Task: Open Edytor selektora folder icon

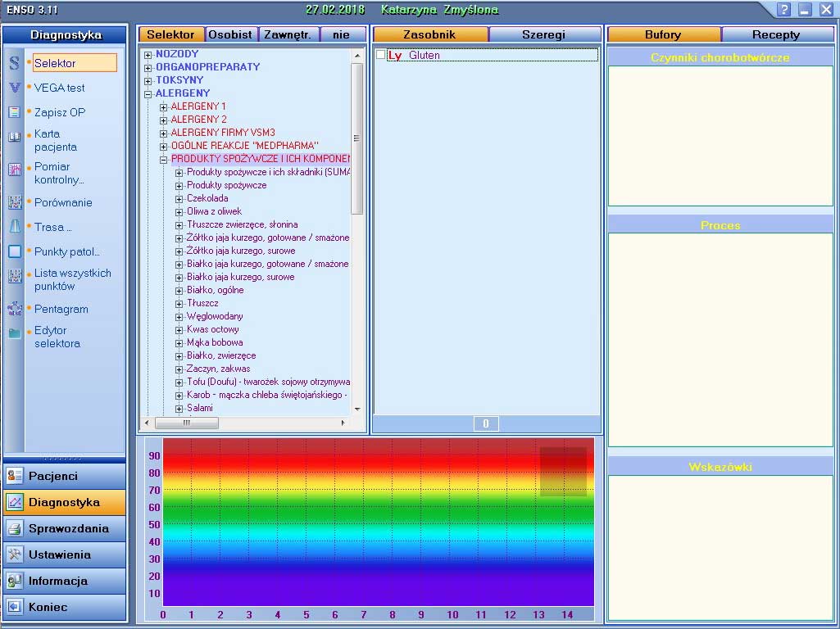Action: [x=15, y=333]
